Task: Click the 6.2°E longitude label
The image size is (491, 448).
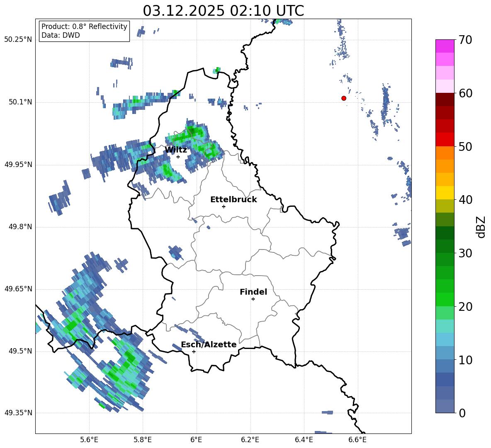Action: coord(250,440)
